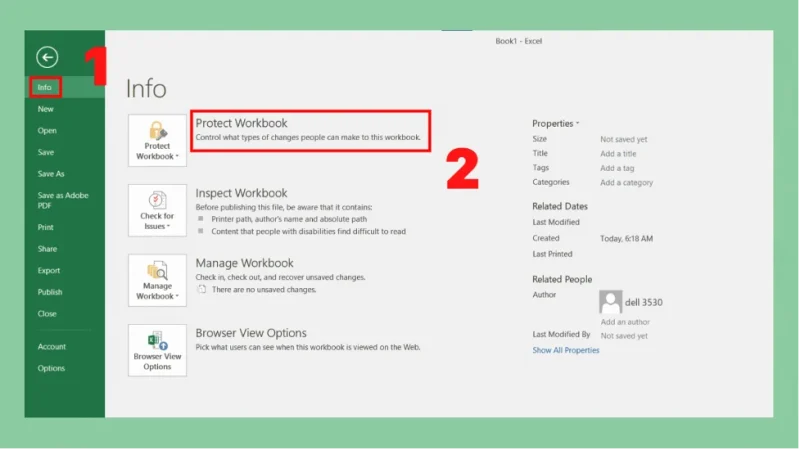This screenshot has width=800, height=450.
Task: Click the Browser View Options icon
Action: (x=157, y=350)
